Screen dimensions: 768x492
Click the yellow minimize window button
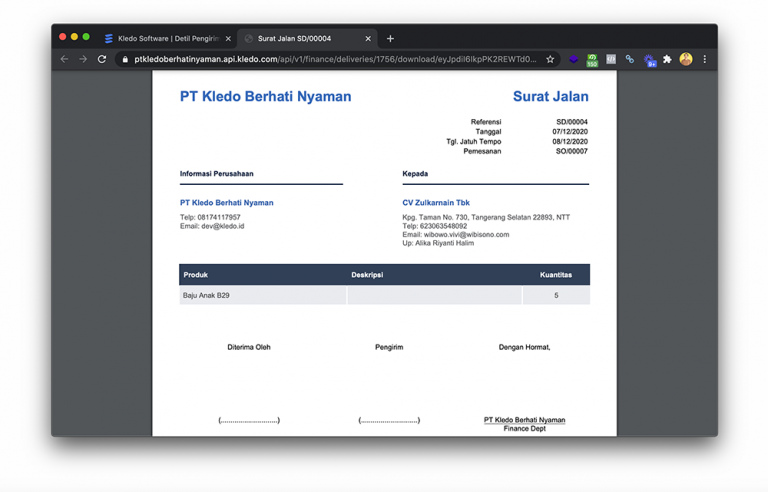coord(74,37)
